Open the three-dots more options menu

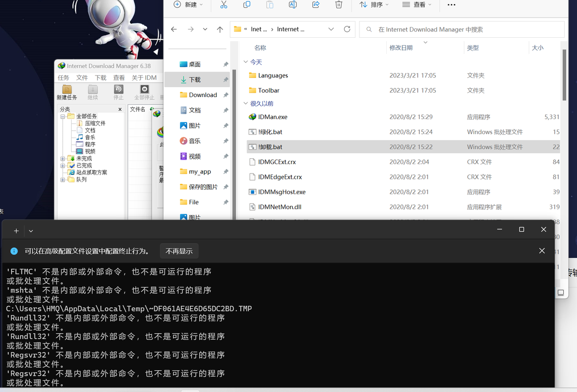coord(452,5)
